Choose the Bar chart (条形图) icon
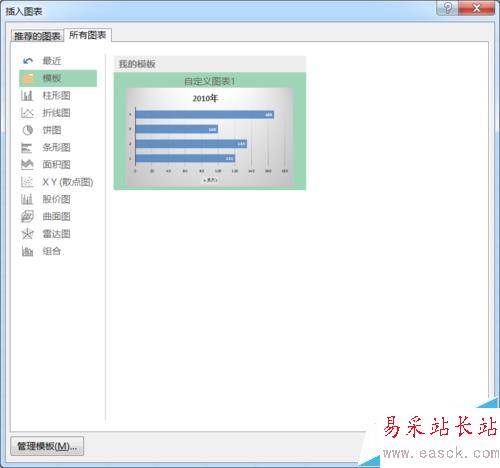Screen dimensions: 500x468 point(27,147)
